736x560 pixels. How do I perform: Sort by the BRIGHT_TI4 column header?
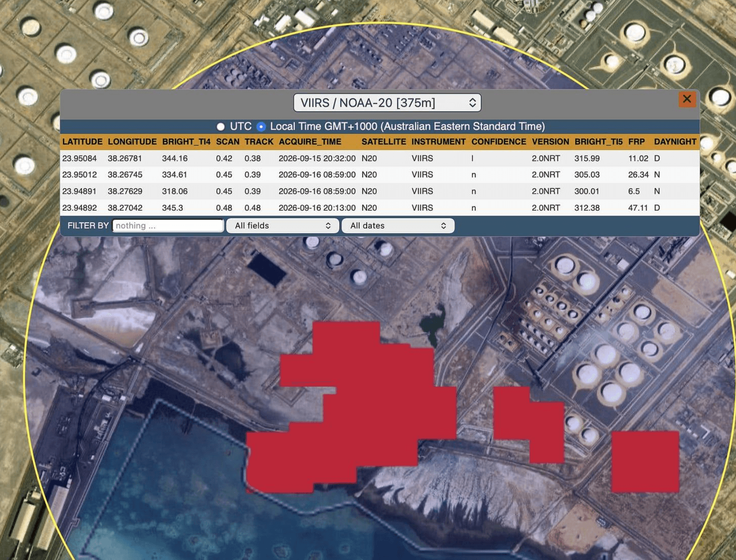tap(186, 142)
